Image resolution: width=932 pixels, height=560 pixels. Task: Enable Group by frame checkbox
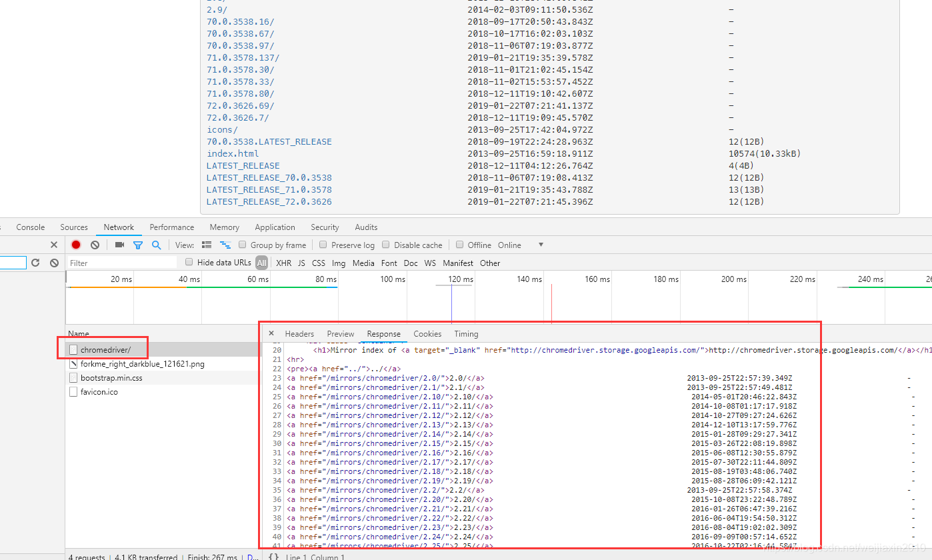click(x=243, y=245)
